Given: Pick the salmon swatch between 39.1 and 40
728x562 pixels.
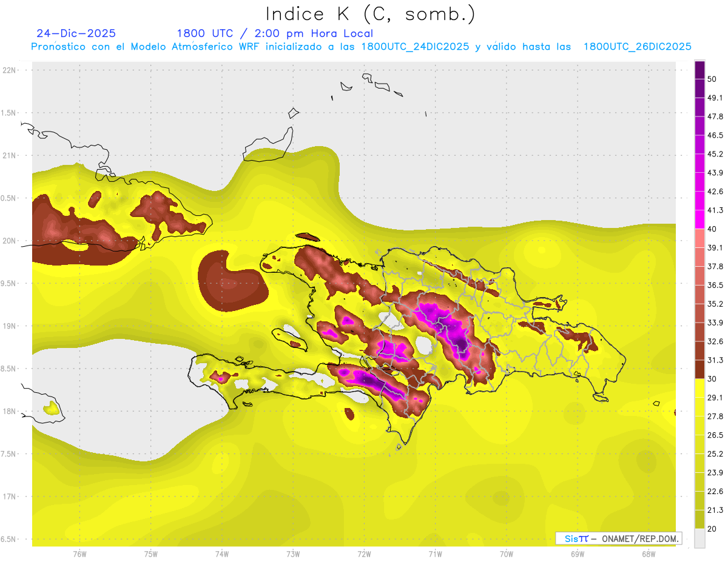Looking at the screenshot, I should tap(700, 238).
